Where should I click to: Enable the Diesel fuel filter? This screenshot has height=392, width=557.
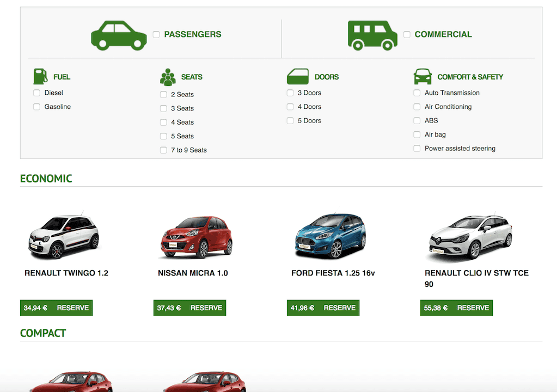(35, 93)
